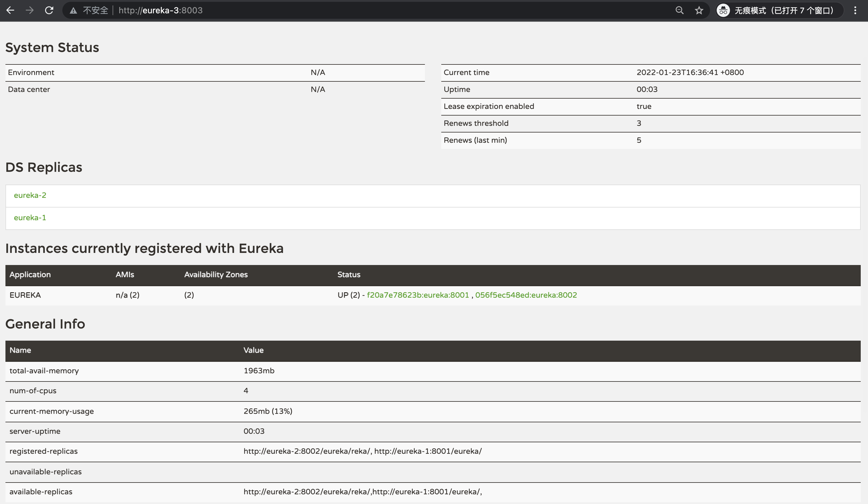Click the incognito windows count label
Viewport: 868px width, 504px height.
tap(784, 10)
